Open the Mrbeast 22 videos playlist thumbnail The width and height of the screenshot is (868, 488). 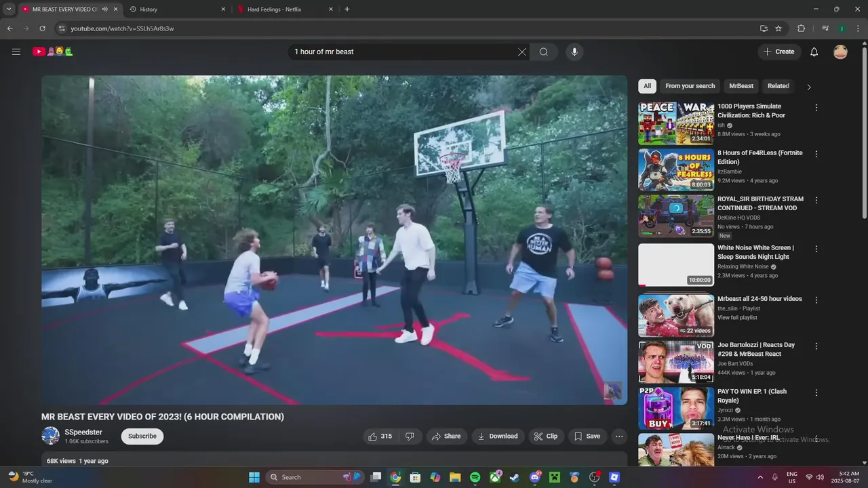click(676, 316)
